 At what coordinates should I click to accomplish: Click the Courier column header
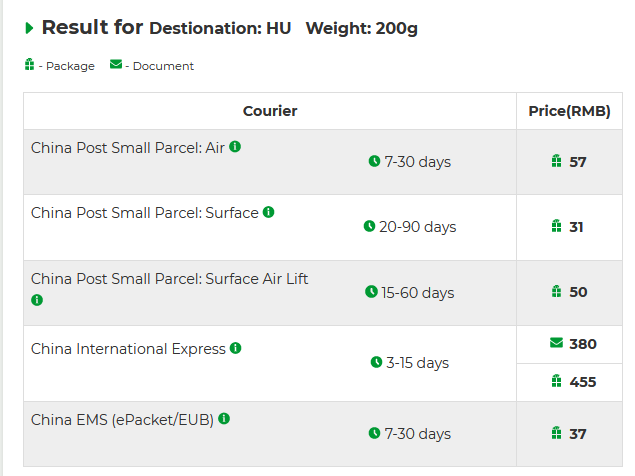(x=270, y=111)
